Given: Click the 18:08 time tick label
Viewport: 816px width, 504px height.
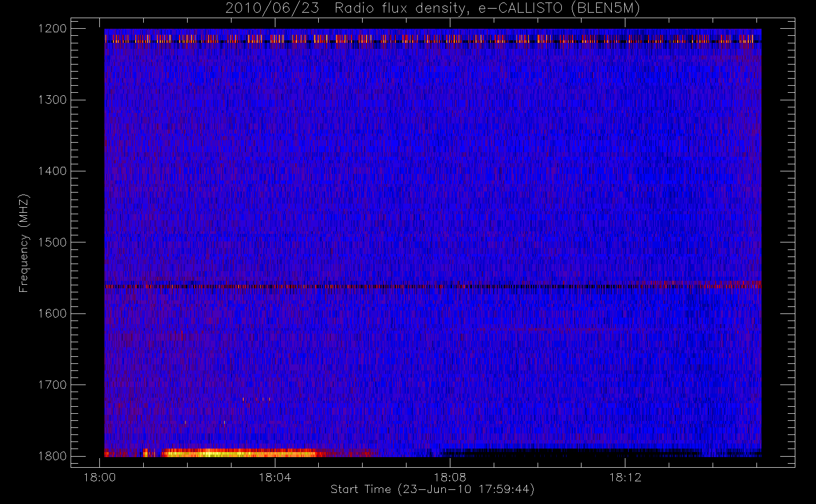Looking at the screenshot, I should [450, 477].
